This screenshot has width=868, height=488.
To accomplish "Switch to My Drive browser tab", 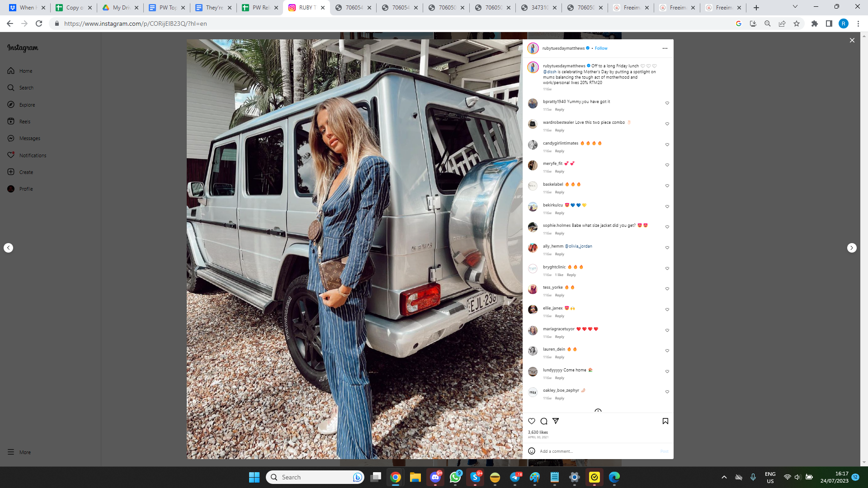I will pyautogui.click(x=120, y=8).
